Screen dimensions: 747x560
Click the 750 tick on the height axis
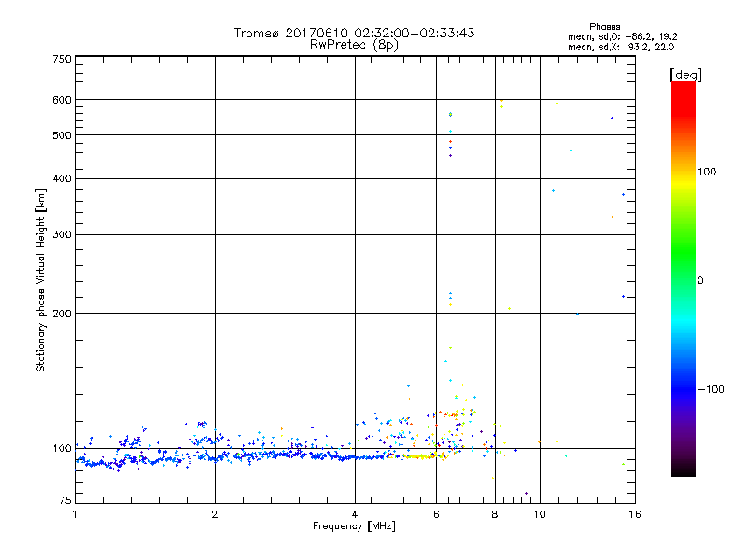click(62, 59)
